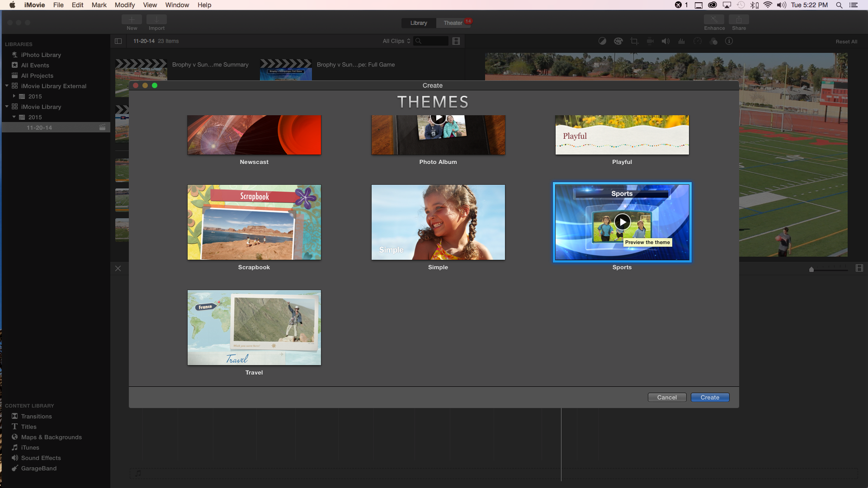This screenshot has width=868, height=488.
Task: Click the menu bar volume icon
Action: coord(781,5)
